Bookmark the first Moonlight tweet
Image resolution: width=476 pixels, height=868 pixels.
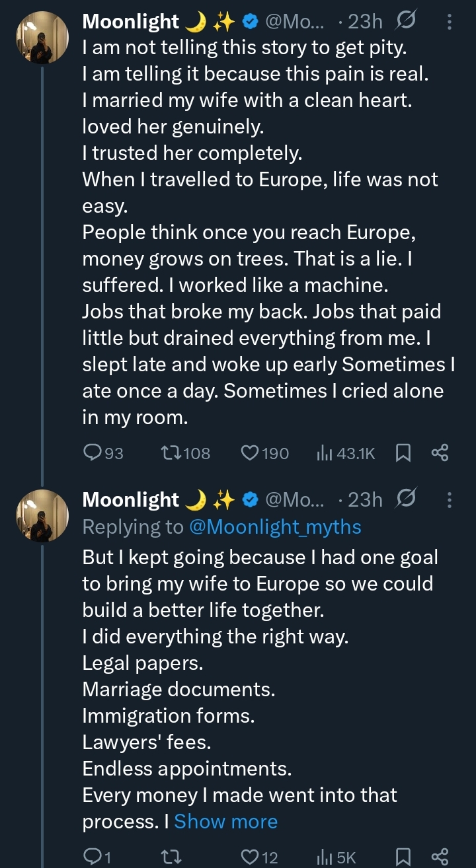403,452
